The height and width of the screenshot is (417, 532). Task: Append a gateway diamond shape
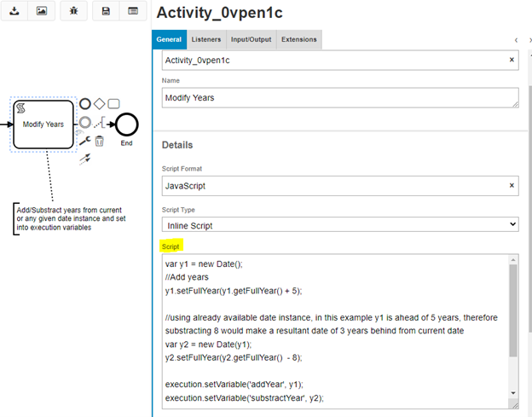[x=99, y=104]
